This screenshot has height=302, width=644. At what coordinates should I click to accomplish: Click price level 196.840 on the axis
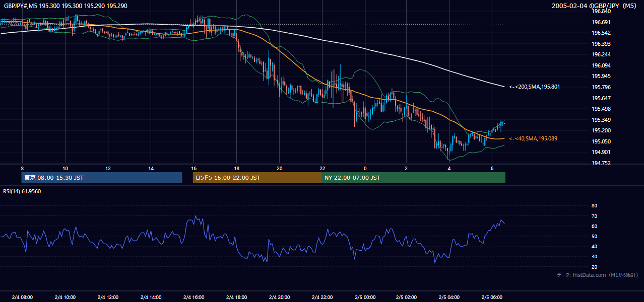coord(601,11)
